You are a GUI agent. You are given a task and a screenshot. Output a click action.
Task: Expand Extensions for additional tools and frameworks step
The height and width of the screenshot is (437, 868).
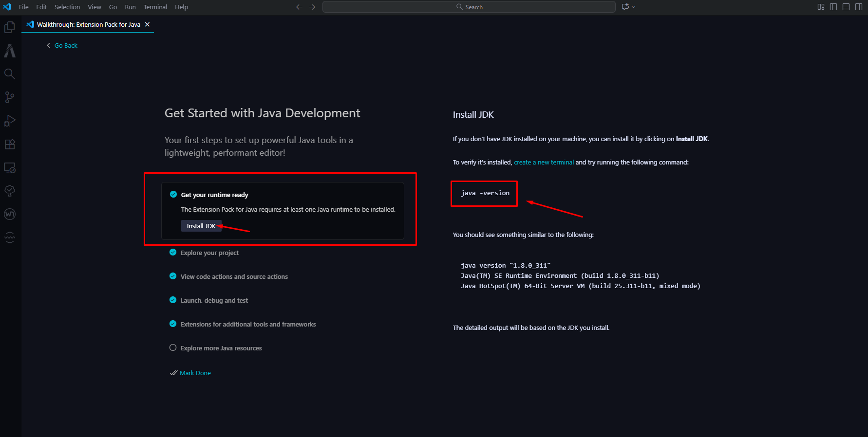(248, 324)
